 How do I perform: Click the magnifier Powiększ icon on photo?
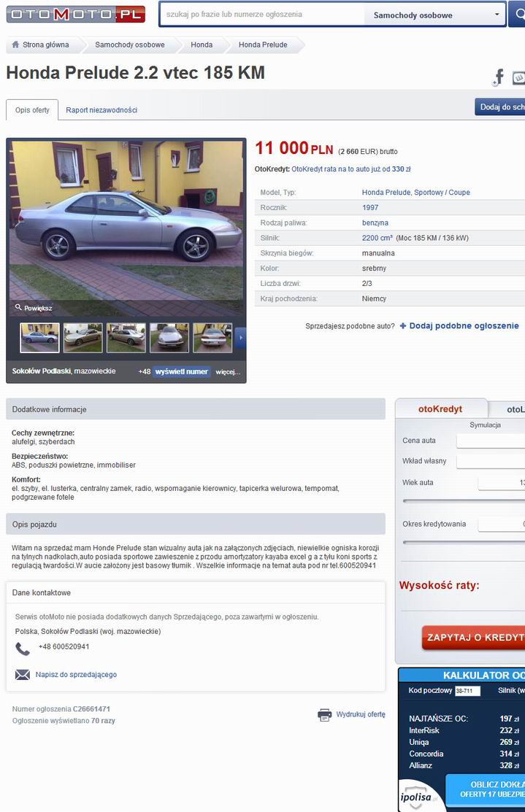tap(18, 307)
